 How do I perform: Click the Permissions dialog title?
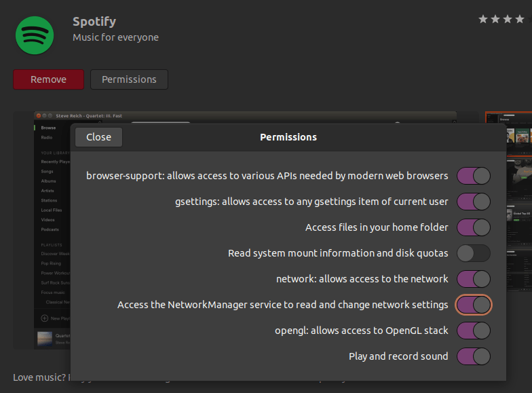pos(288,137)
